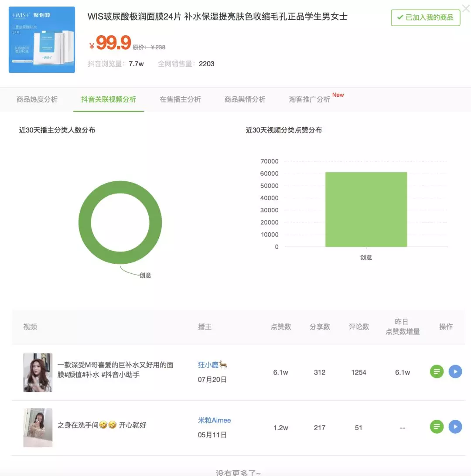The height and width of the screenshot is (476, 471).
Task: Open 商品舆情分析 tab
Action: (245, 99)
